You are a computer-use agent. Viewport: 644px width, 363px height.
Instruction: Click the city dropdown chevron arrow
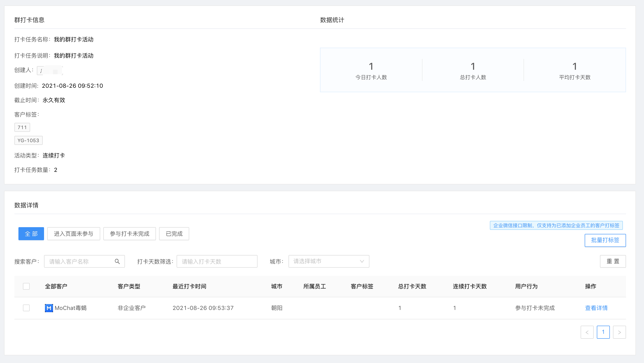click(x=362, y=261)
